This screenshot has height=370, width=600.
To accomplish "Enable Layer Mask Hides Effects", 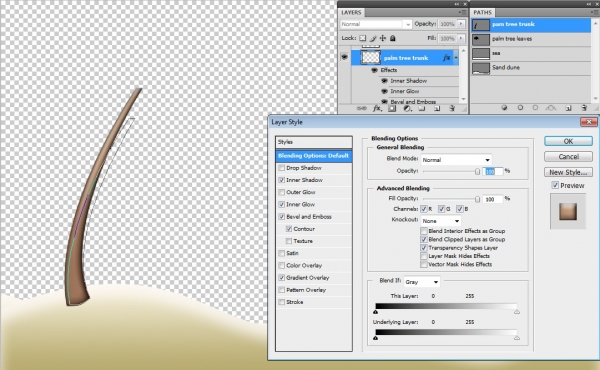I will click(424, 256).
